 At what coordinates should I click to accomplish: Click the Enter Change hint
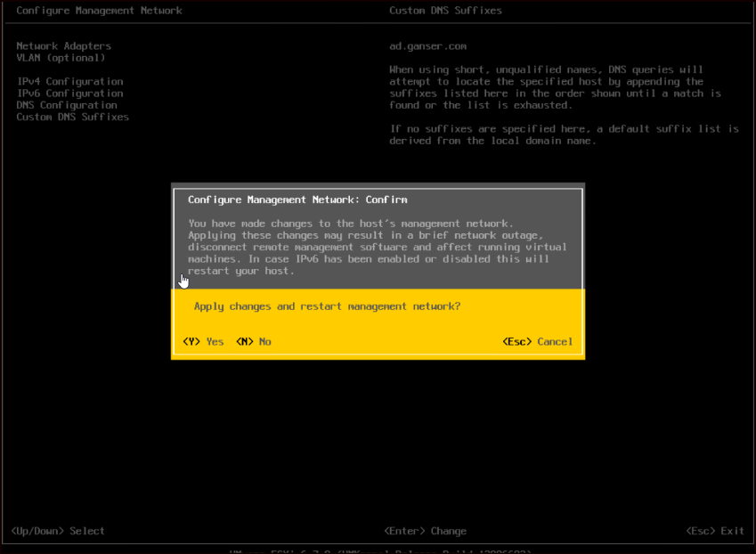[x=425, y=530]
